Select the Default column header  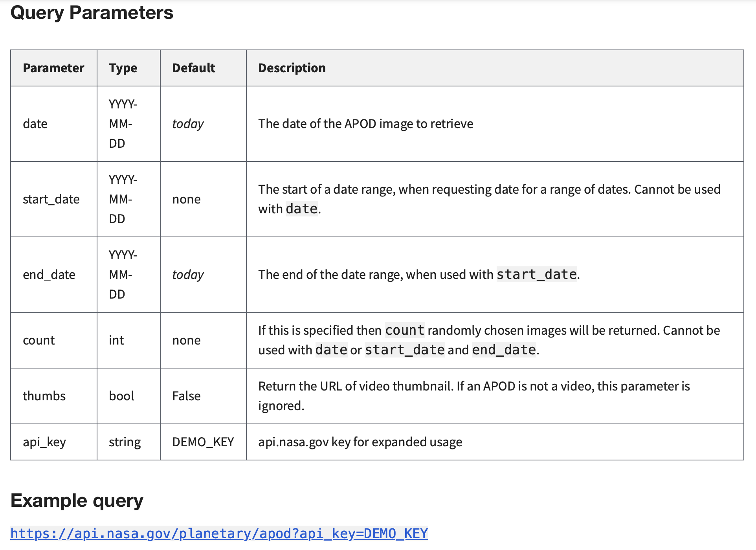pyautogui.click(x=203, y=68)
